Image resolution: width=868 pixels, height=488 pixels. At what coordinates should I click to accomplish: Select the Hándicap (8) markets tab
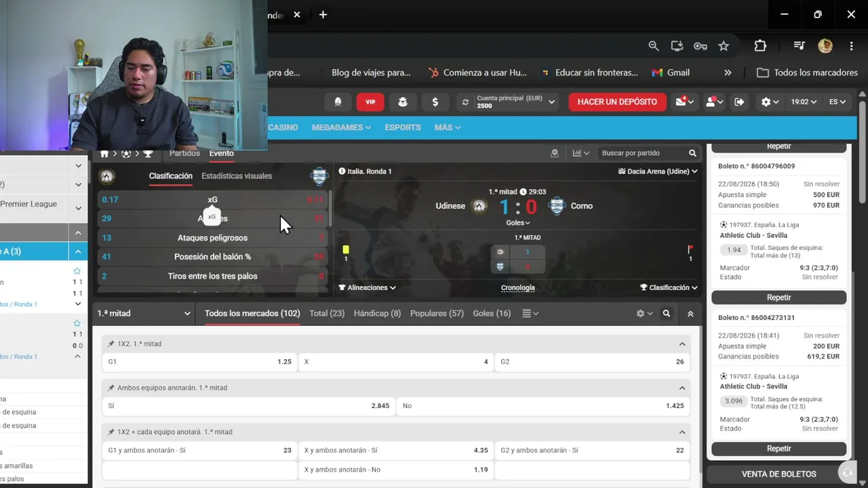(377, 314)
